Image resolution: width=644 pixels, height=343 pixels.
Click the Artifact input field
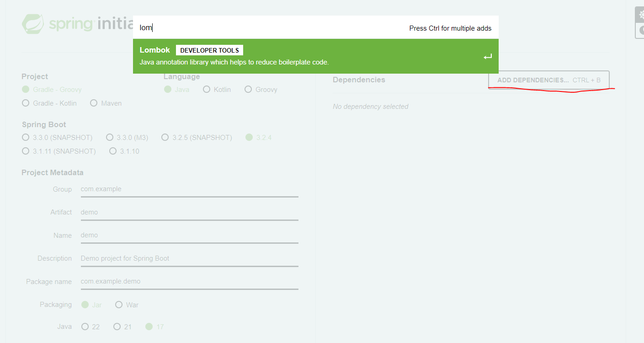point(189,212)
